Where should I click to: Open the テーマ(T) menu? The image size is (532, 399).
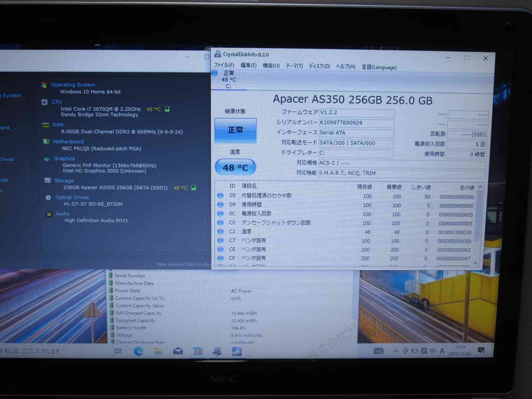(x=294, y=66)
